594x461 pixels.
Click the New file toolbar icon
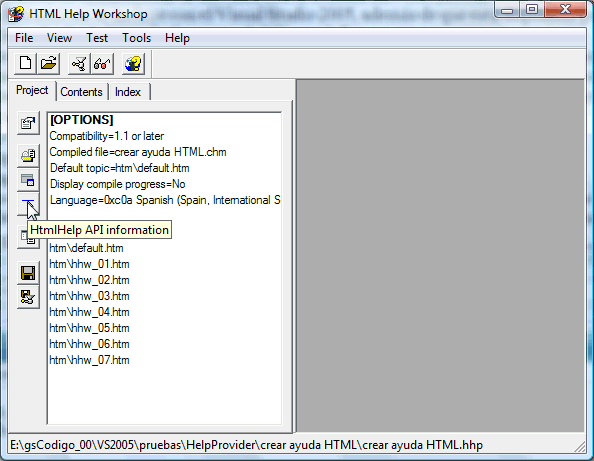click(x=25, y=63)
